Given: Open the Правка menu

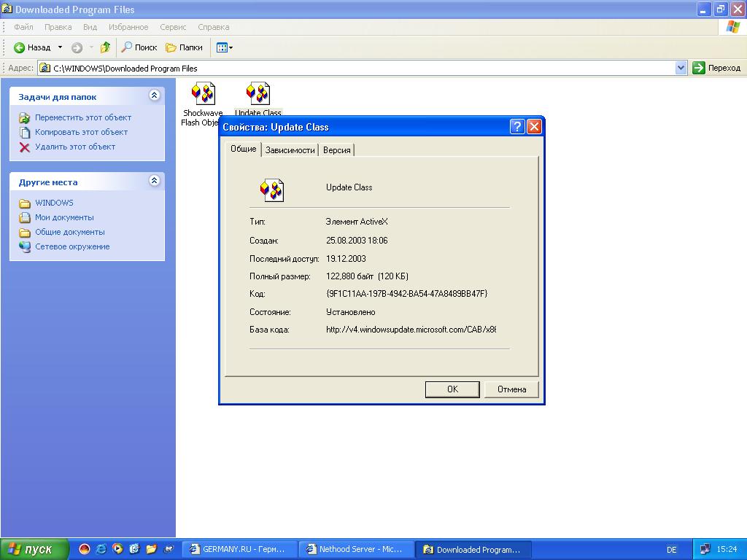Looking at the screenshot, I should pos(58,27).
